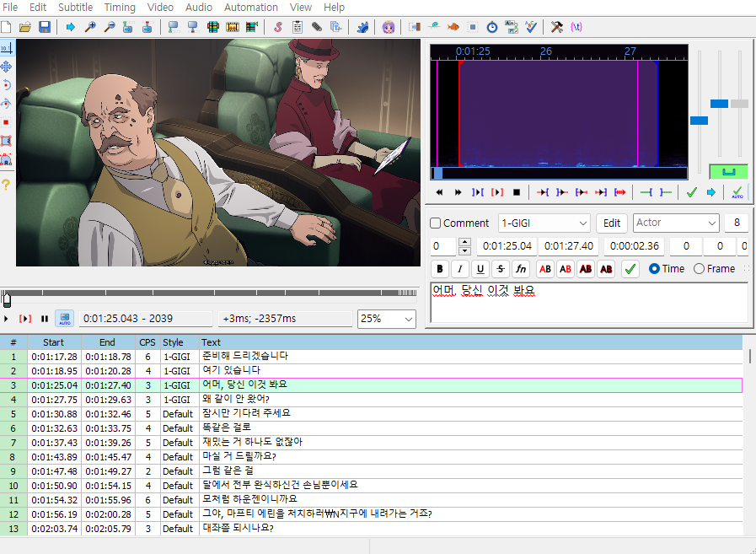Screen dimensions: 756x554
Task: Open visual typesetting help question mark
Action: click(6, 185)
